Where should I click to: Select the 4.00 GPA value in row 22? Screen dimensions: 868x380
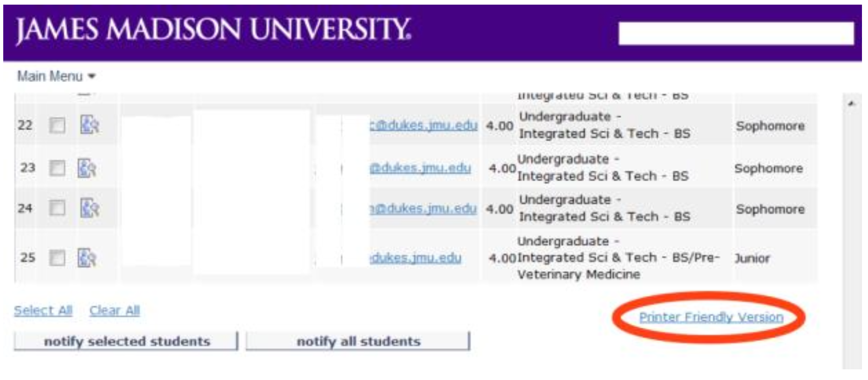500,126
